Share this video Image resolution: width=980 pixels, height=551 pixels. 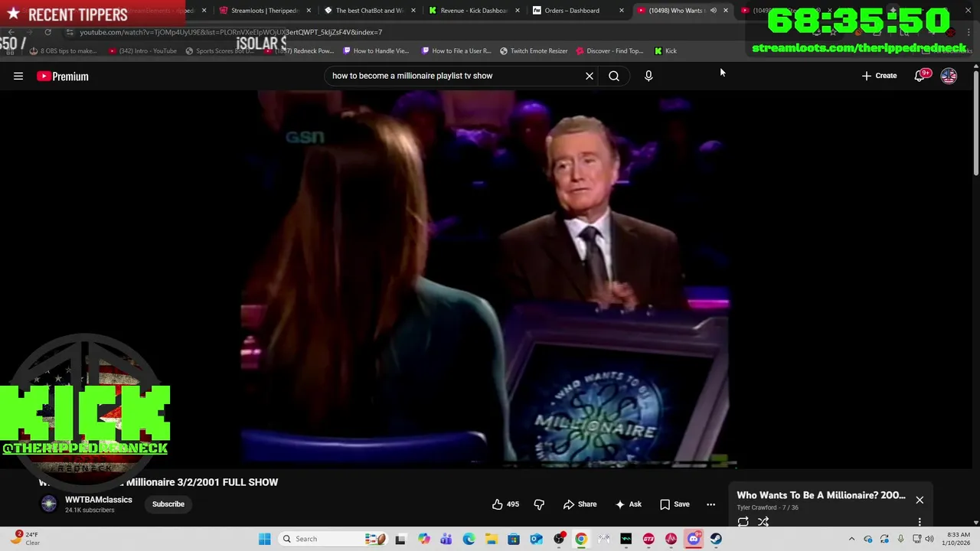click(580, 504)
